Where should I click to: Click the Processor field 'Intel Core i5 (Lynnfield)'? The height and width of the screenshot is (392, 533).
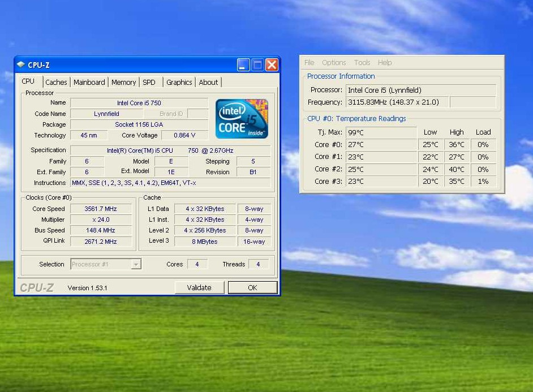pos(421,90)
